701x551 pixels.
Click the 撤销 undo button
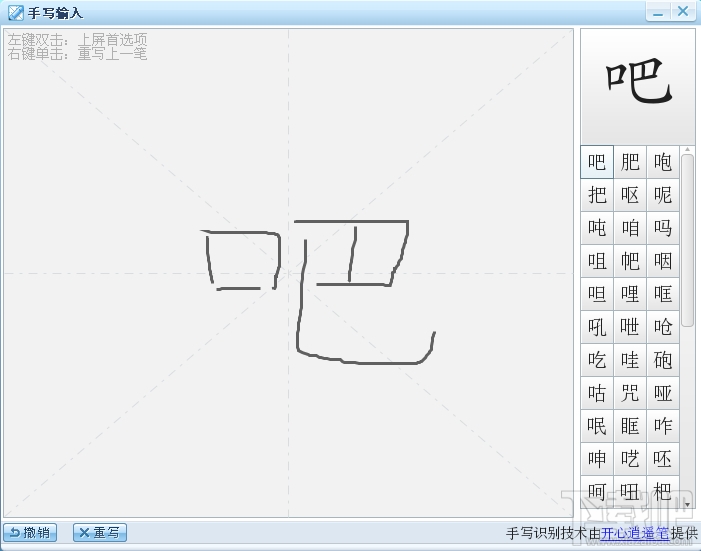pos(30,533)
